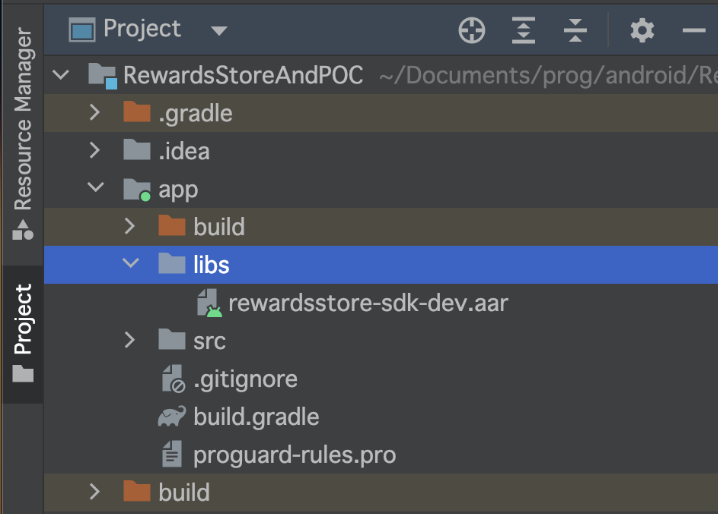Open the Project panel settings gear

pyautogui.click(x=642, y=30)
